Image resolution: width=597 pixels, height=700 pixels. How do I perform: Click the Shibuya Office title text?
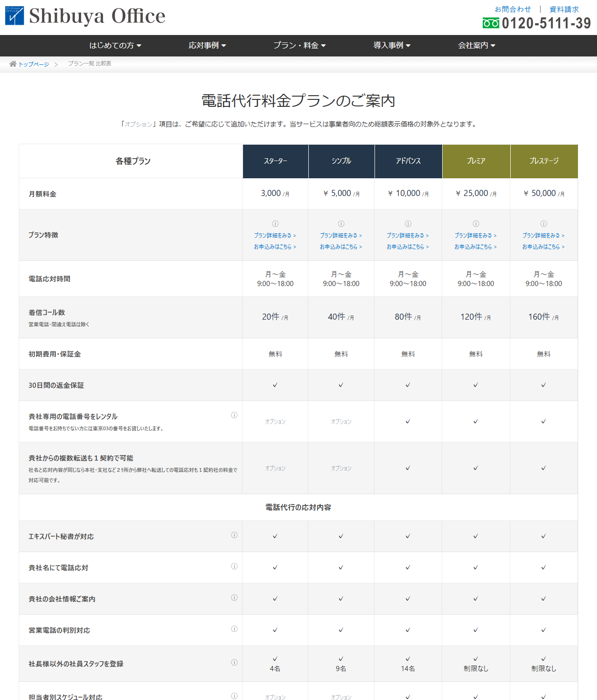97,16
